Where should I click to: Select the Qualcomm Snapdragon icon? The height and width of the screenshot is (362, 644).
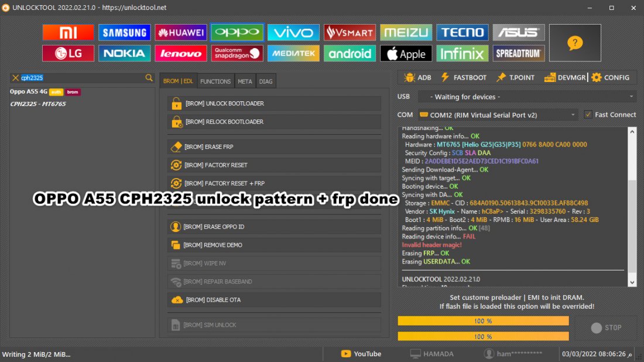[237, 53]
